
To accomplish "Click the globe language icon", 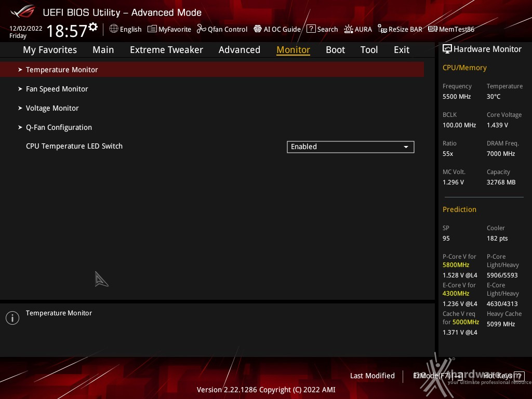I will [114, 29].
